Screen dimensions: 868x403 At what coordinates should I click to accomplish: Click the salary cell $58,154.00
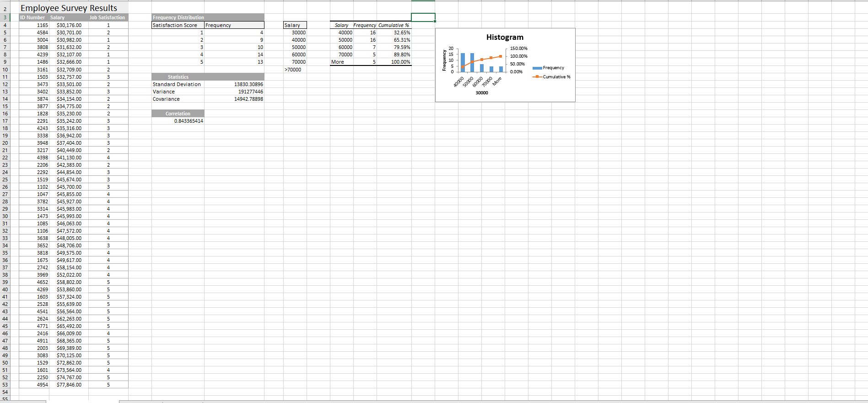(x=69, y=267)
